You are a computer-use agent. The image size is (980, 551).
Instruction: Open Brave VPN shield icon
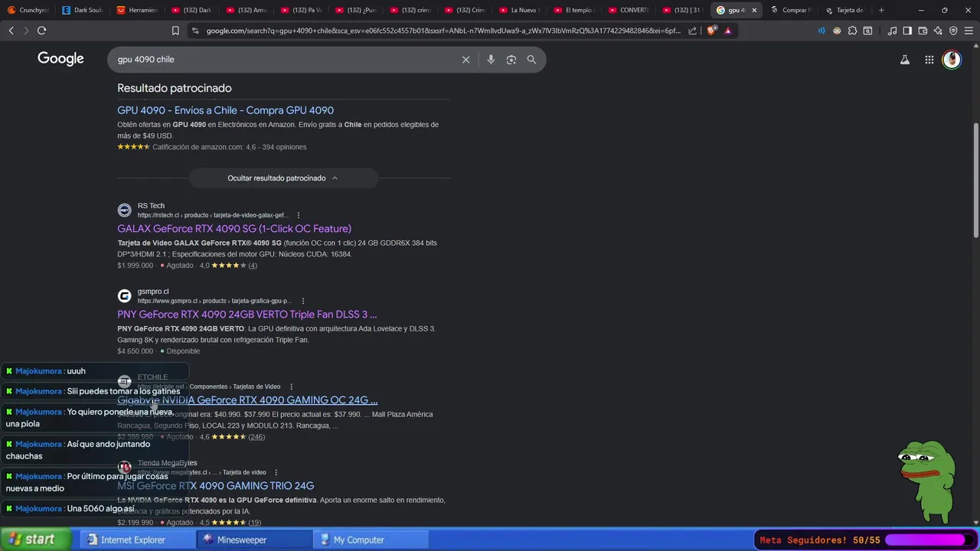click(953, 31)
